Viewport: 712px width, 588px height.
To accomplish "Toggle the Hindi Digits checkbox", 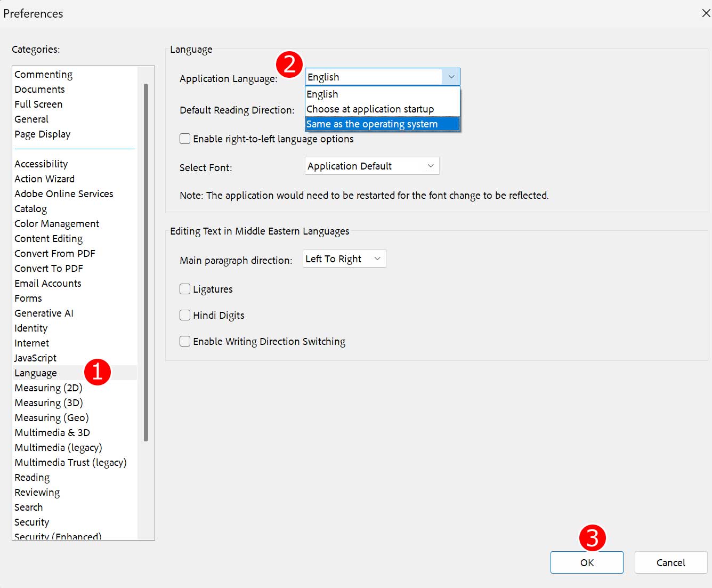I will [185, 315].
